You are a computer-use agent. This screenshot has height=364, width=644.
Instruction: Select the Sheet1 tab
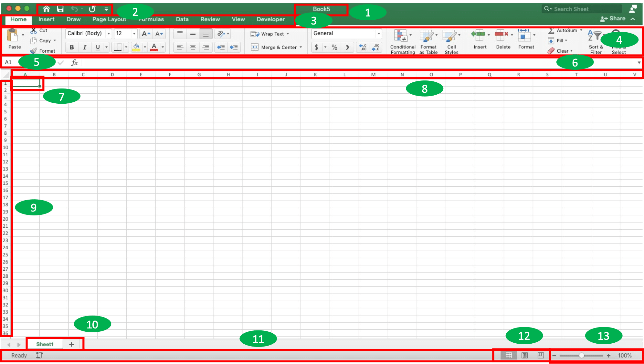coord(45,344)
